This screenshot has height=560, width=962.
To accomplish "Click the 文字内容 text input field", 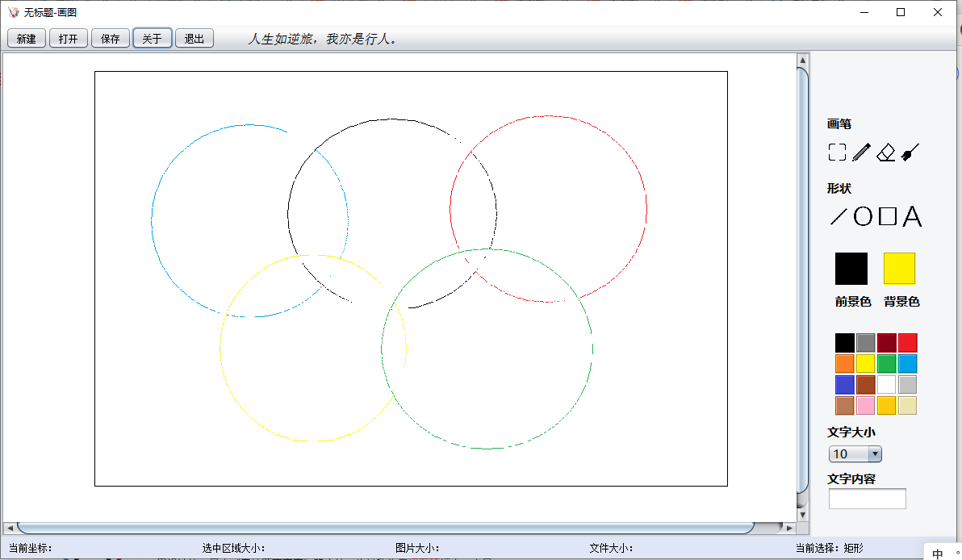I will click(867, 499).
